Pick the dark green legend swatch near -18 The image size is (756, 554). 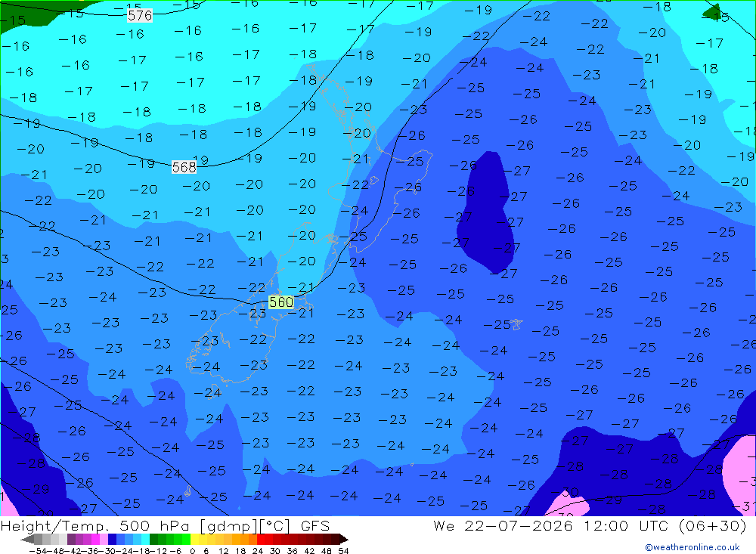pos(153,540)
